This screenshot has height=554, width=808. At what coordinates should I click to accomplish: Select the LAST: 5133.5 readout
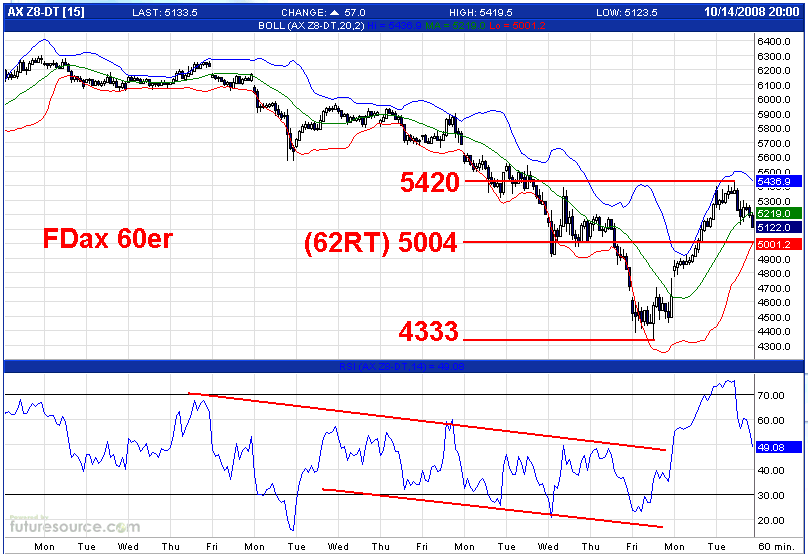(x=165, y=12)
